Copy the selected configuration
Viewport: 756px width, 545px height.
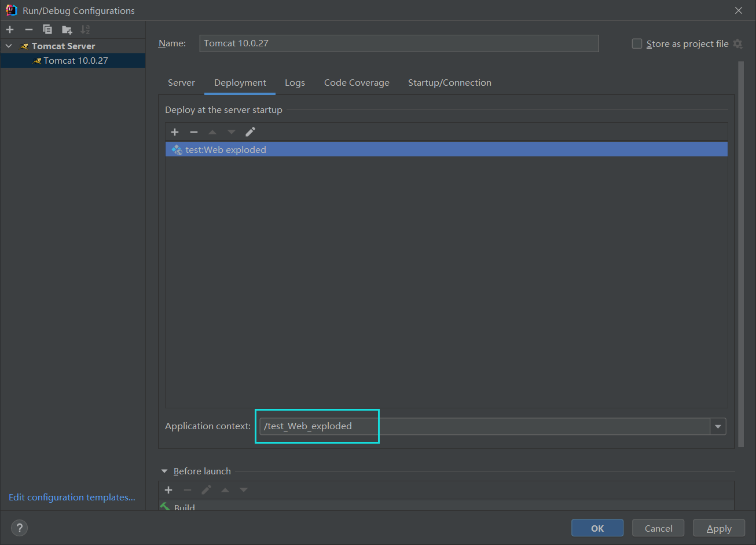tap(47, 30)
